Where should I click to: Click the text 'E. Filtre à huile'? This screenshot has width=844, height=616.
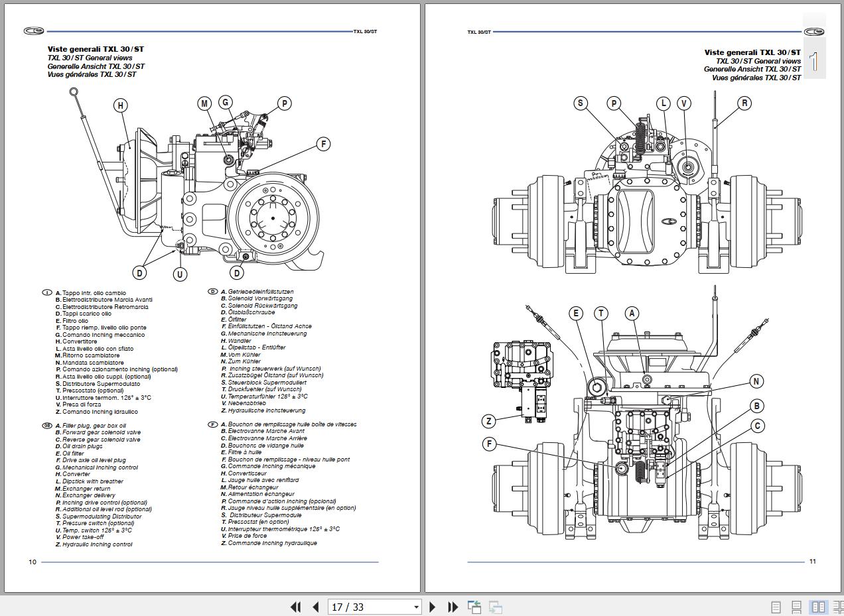[x=241, y=452]
